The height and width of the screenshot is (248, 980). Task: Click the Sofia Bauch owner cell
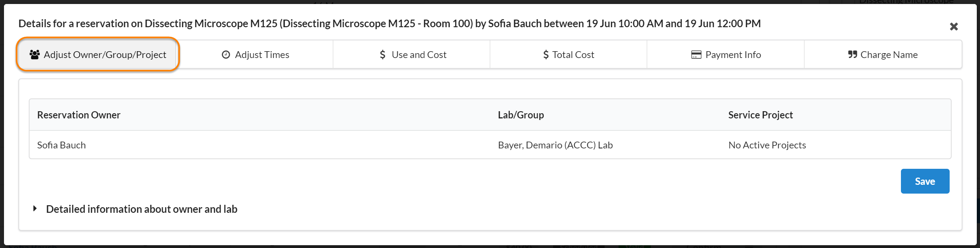[61, 145]
